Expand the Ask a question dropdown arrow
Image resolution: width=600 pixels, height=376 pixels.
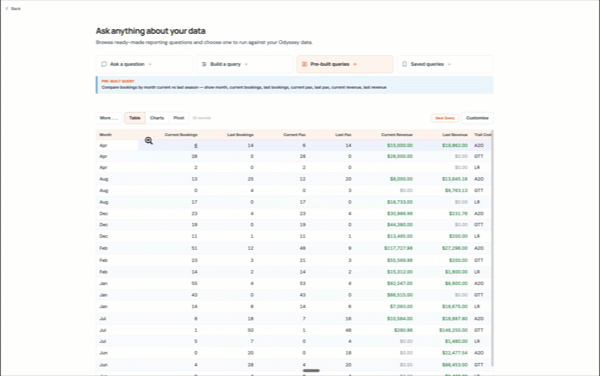150,64
